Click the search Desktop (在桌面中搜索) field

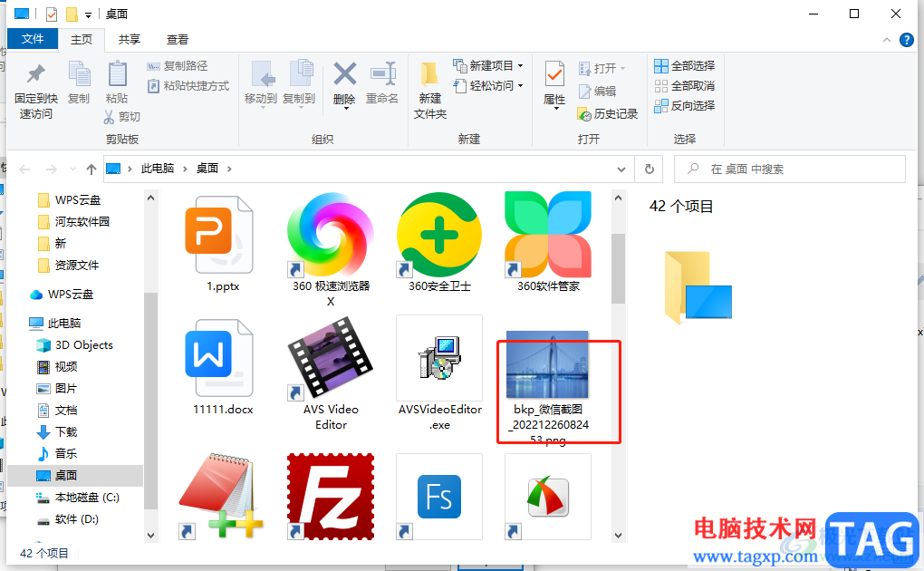(x=790, y=169)
